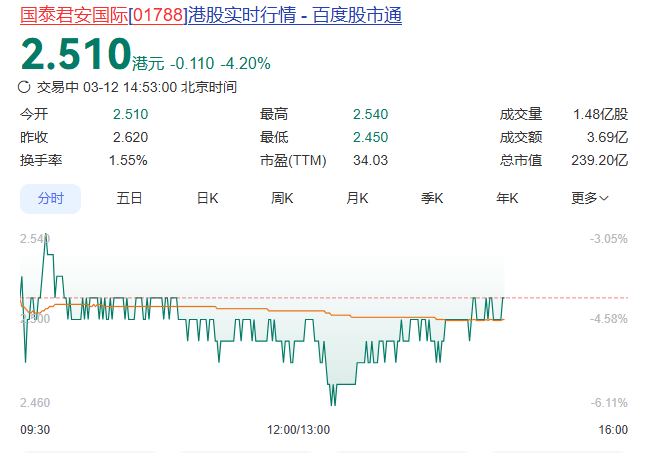Select the 季K chart tab

click(x=432, y=198)
